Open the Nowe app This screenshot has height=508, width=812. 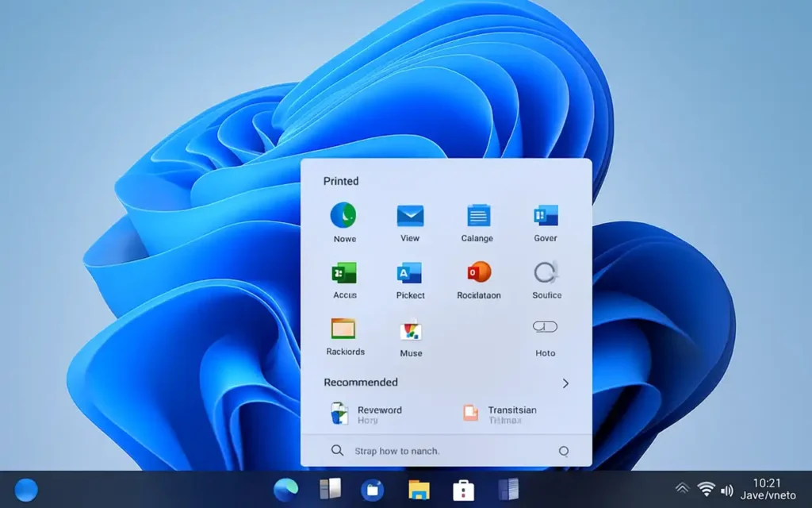click(x=343, y=216)
